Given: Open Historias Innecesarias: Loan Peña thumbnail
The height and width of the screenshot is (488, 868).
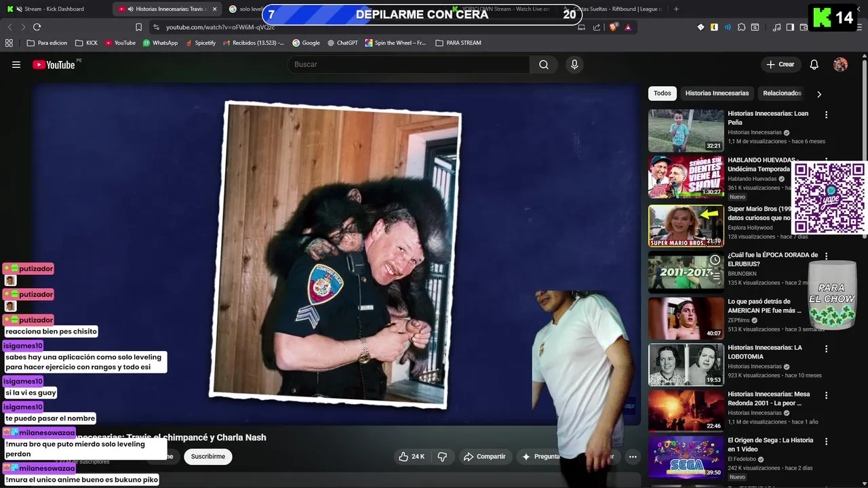Looking at the screenshot, I should point(686,131).
